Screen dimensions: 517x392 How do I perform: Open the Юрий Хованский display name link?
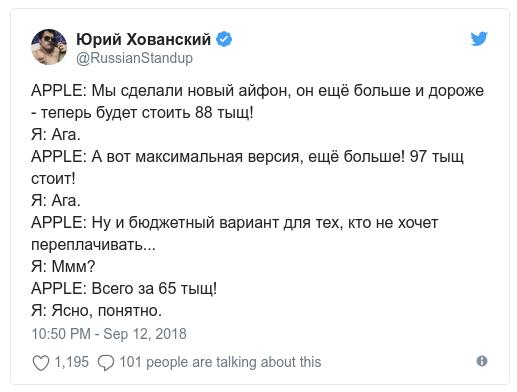(143, 39)
